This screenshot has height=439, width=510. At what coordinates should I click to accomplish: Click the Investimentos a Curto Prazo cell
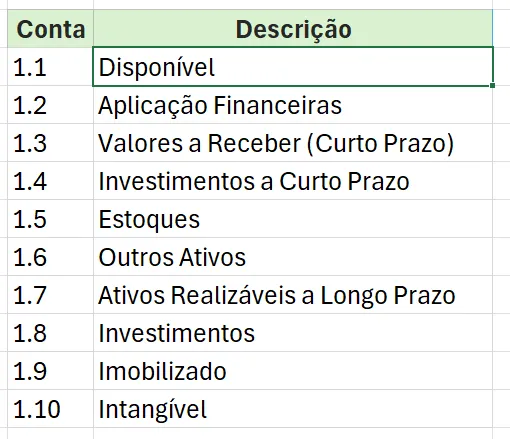(293, 181)
